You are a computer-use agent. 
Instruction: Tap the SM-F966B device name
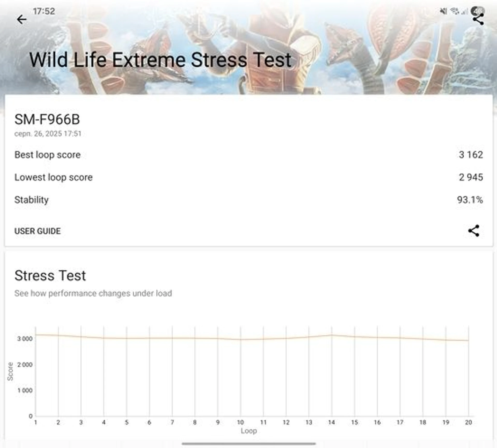point(47,119)
